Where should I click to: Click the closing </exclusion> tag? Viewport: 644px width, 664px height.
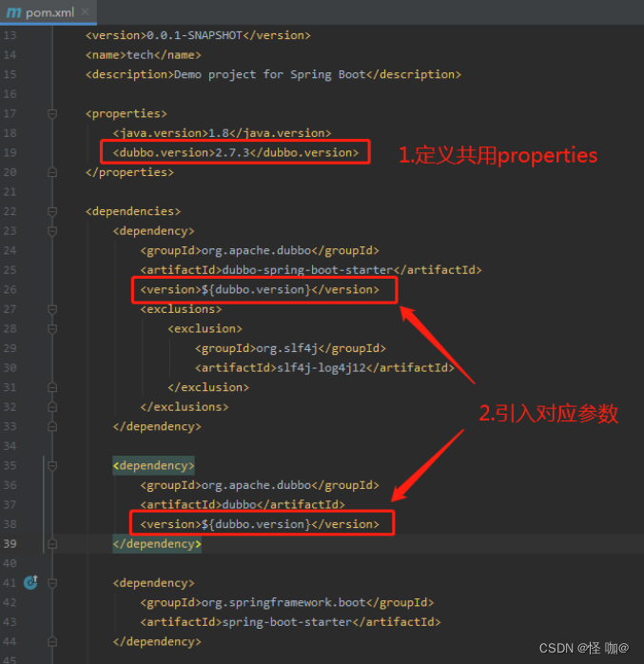(x=208, y=387)
